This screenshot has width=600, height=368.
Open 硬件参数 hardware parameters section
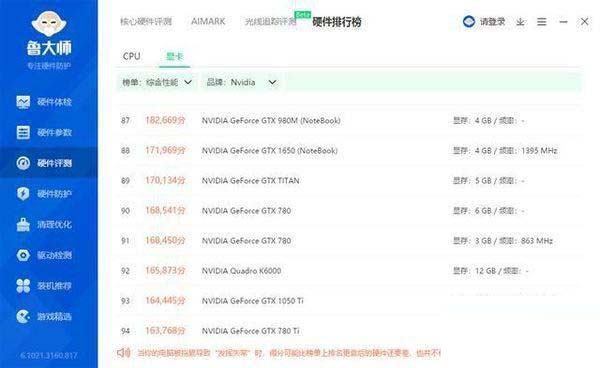44,133
